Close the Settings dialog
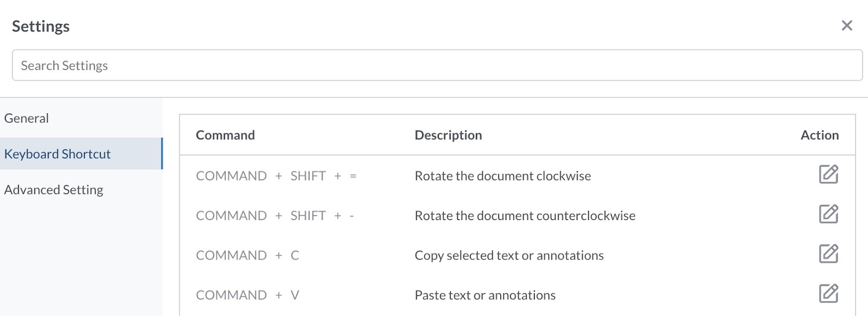Screen dimensions: 868x316 click(x=847, y=25)
